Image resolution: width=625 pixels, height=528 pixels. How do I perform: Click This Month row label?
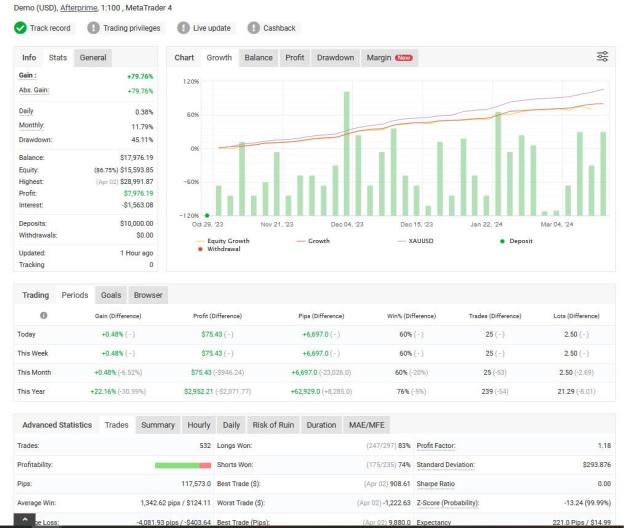(x=34, y=373)
